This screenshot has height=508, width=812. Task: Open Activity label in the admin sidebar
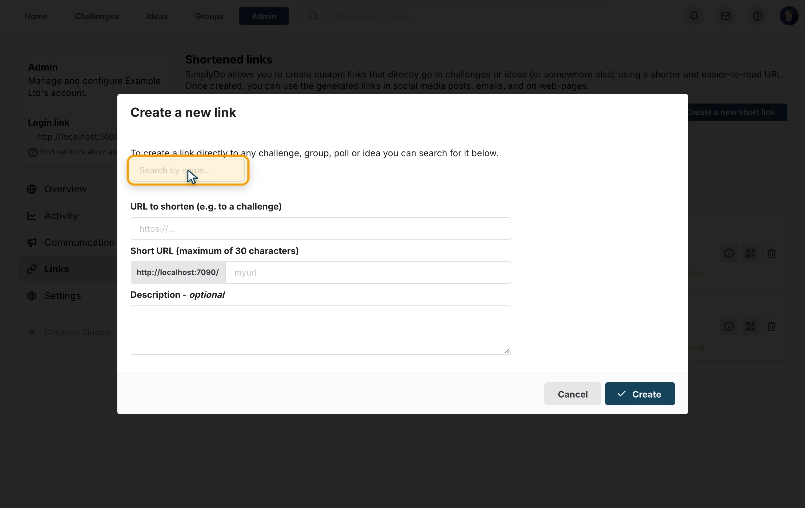pyautogui.click(x=61, y=216)
